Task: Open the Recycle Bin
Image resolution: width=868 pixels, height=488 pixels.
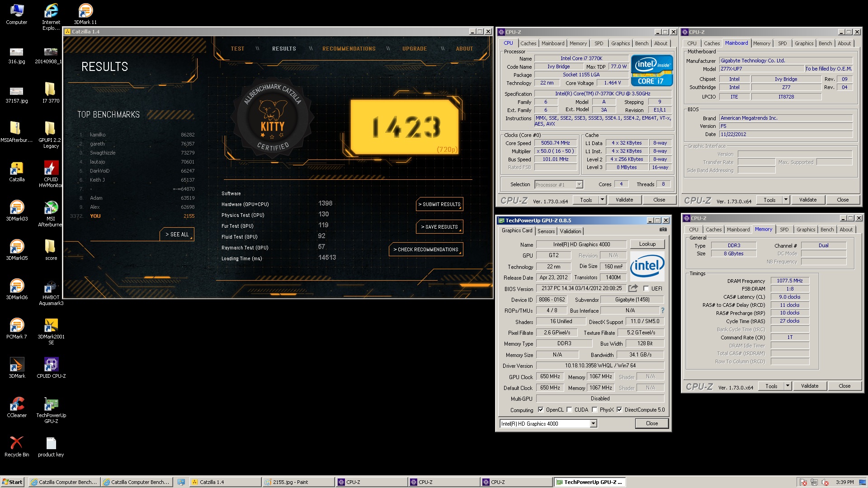Action: click(x=17, y=446)
